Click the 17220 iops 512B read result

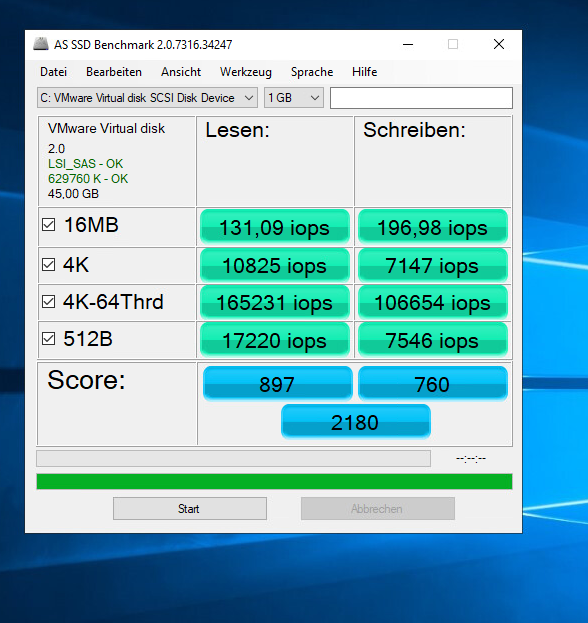pos(275,340)
